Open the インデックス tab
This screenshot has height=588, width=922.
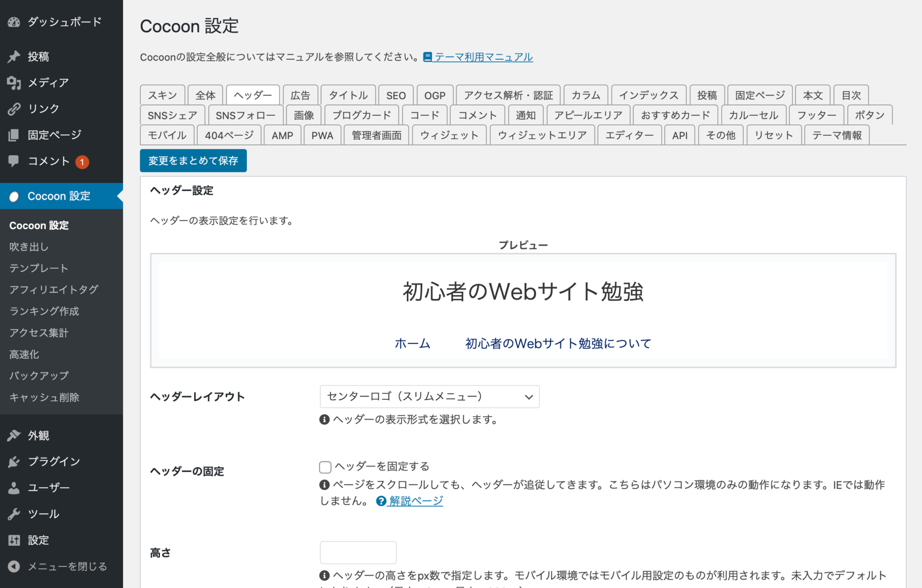[x=649, y=95]
